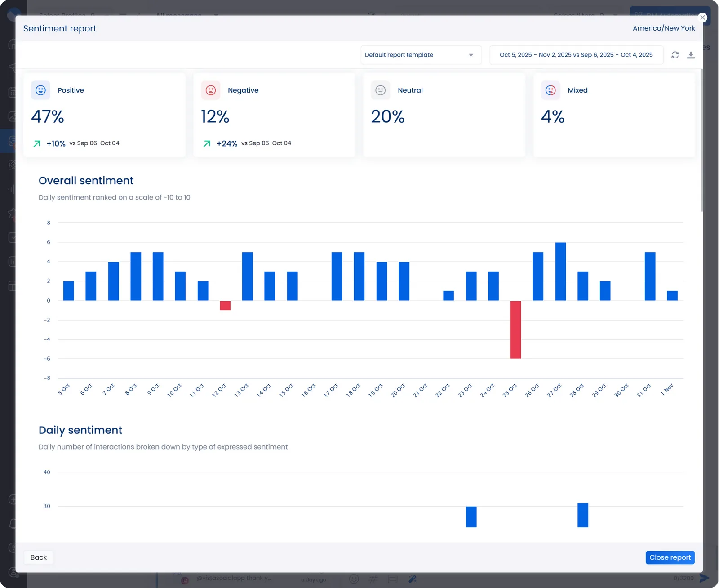Click the refresh report icon

pos(675,55)
